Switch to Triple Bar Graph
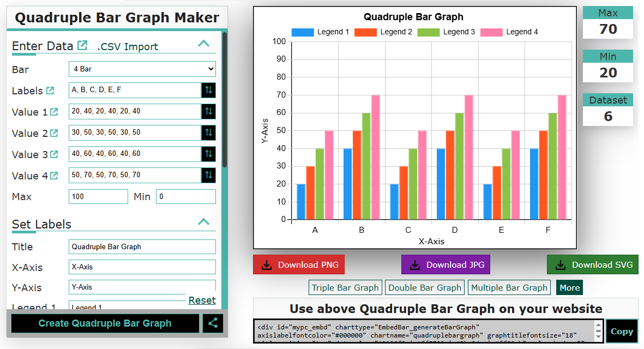644x349 pixels. 345,287
